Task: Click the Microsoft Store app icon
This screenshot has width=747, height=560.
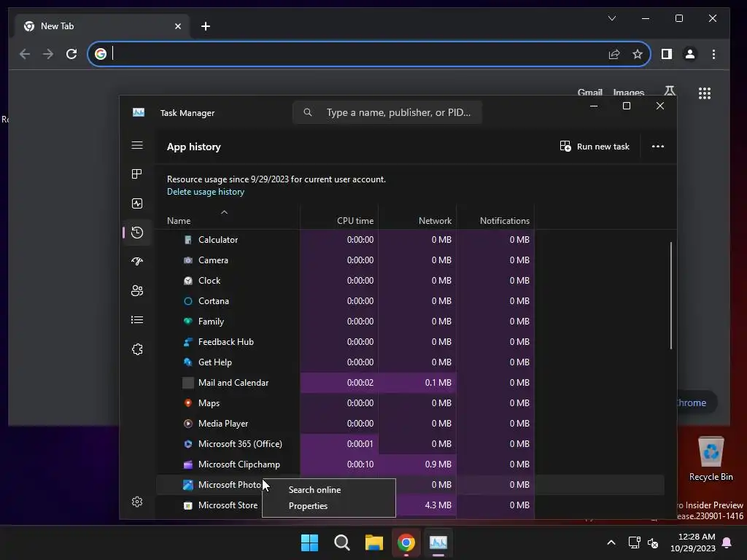Action: [188, 505]
